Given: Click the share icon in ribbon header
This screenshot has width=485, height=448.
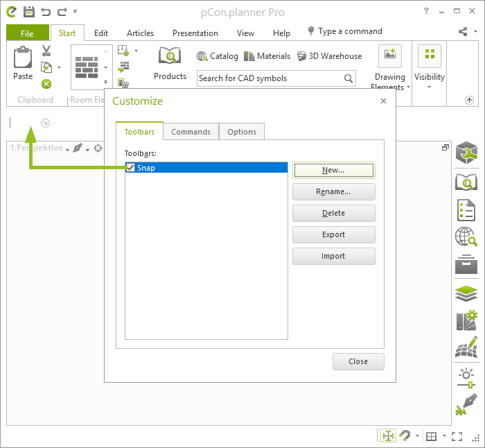Looking at the screenshot, I should pos(463,32).
